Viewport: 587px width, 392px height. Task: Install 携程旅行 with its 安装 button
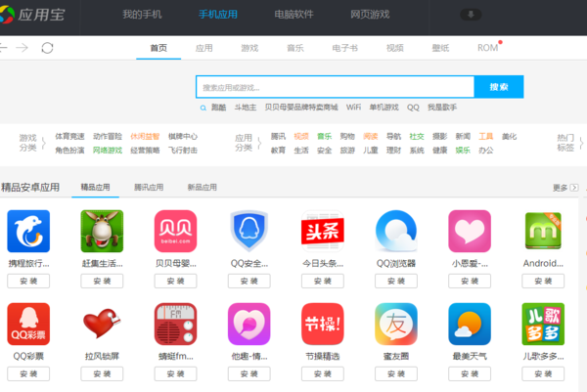tap(28, 282)
